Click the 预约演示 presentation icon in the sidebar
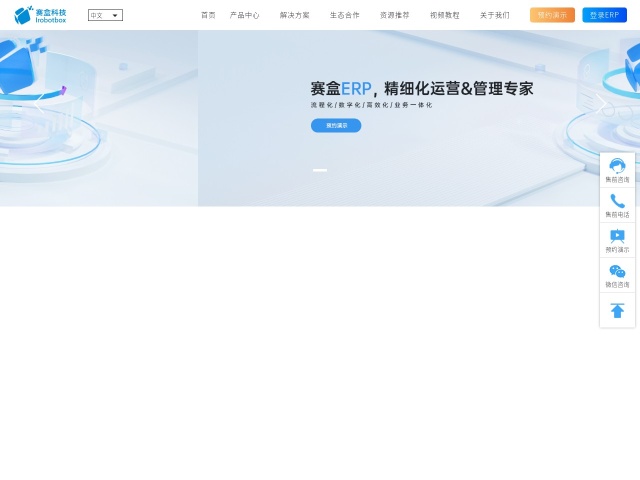 [x=617, y=236]
